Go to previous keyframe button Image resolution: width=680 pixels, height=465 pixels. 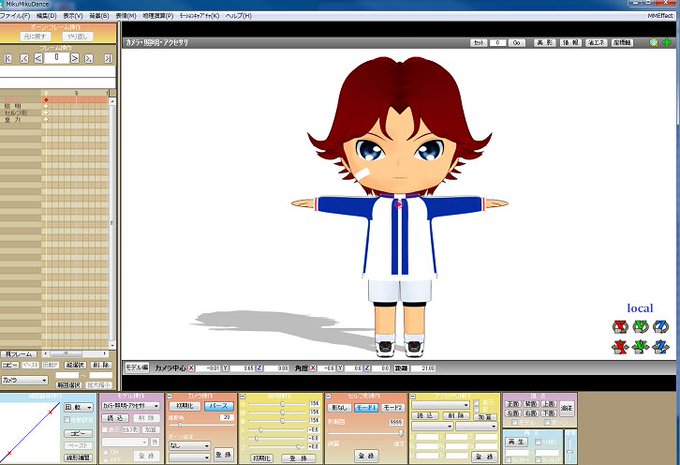click(24, 58)
